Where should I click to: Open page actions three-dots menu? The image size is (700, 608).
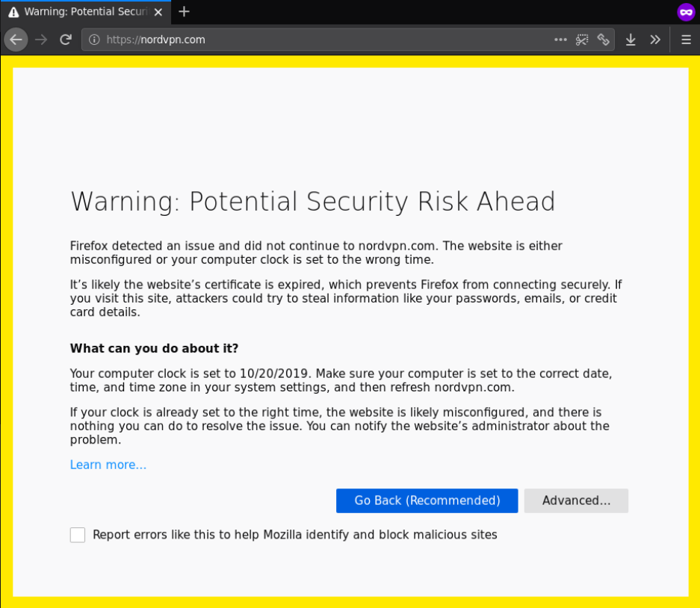click(x=560, y=40)
